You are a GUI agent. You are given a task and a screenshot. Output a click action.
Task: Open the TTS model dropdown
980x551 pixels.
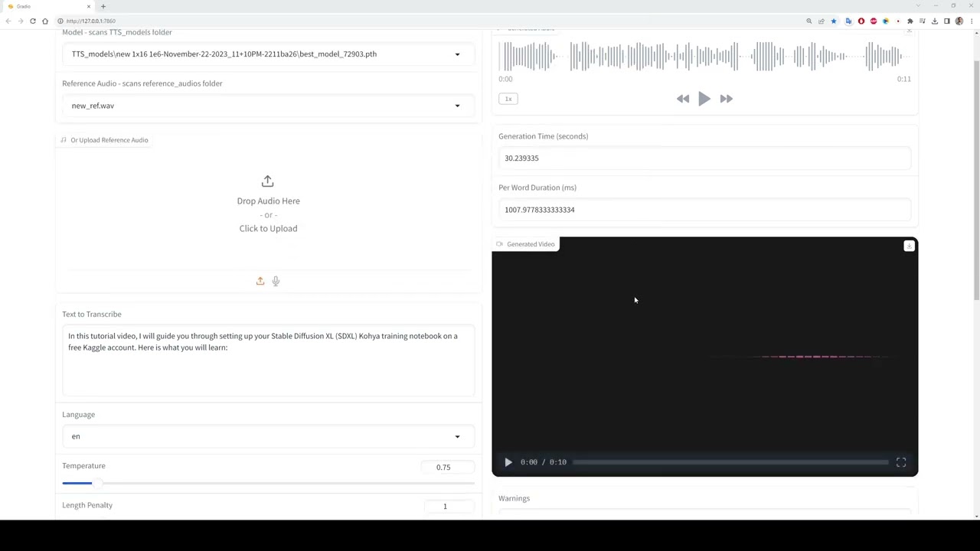pyautogui.click(x=268, y=54)
